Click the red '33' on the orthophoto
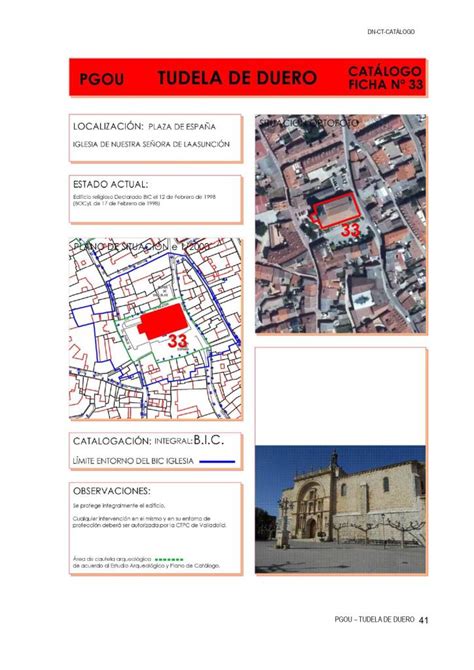Screen dimensions: 474x670 tap(350, 230)
